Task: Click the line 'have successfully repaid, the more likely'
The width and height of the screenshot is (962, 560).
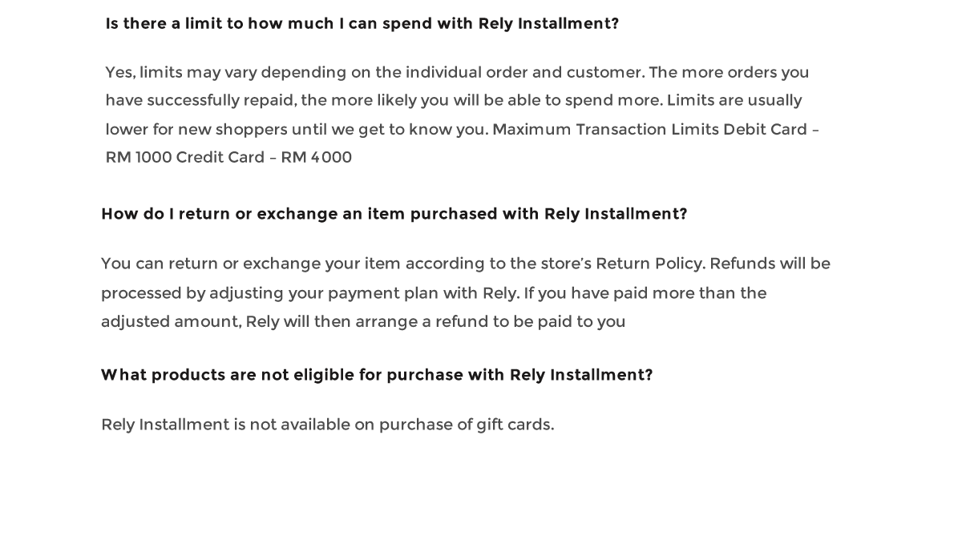Action: (454, 101)
